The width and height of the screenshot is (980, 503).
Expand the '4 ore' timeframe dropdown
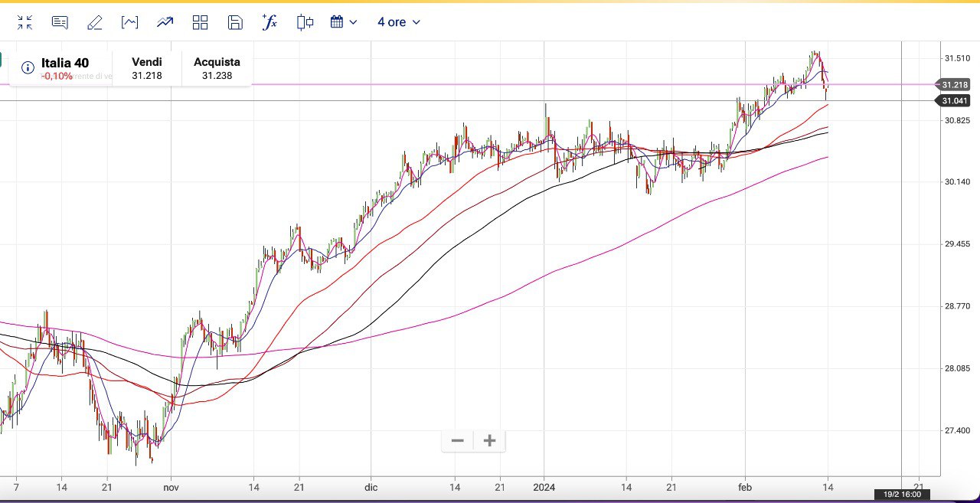point(398,22)
